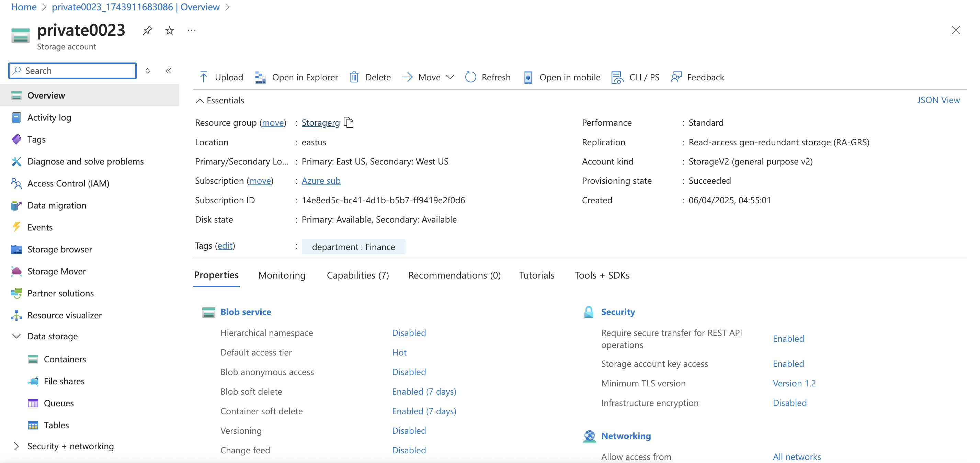
Task: Open CLI / PS
Action: [635, 77]
